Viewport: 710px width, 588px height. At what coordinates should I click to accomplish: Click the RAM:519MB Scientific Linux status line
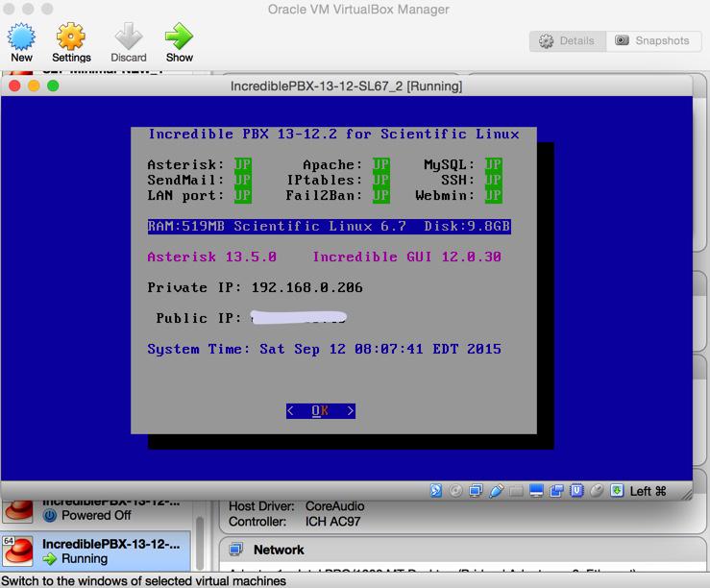point(330,226)
